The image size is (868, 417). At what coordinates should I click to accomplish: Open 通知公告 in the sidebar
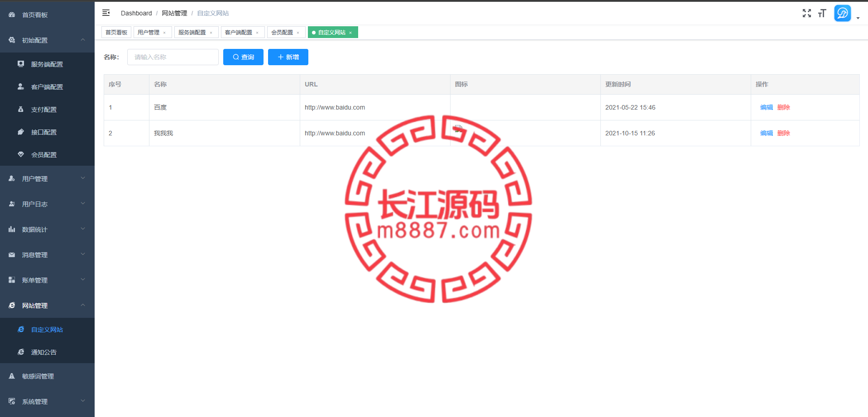47,352
